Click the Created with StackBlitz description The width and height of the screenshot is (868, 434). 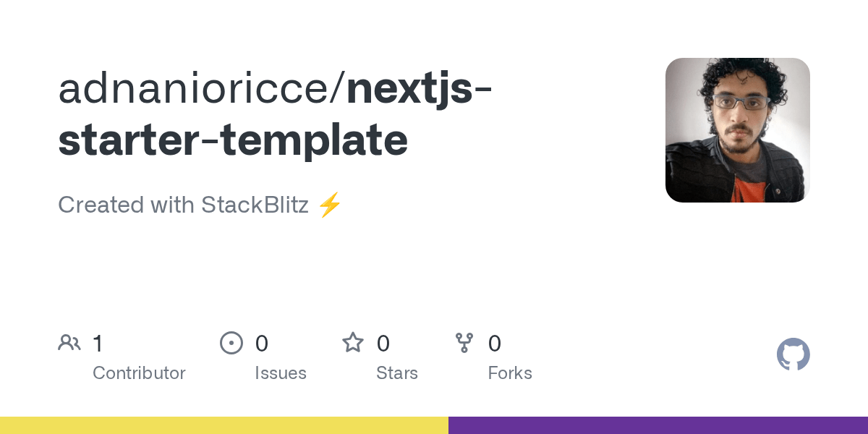200,205
